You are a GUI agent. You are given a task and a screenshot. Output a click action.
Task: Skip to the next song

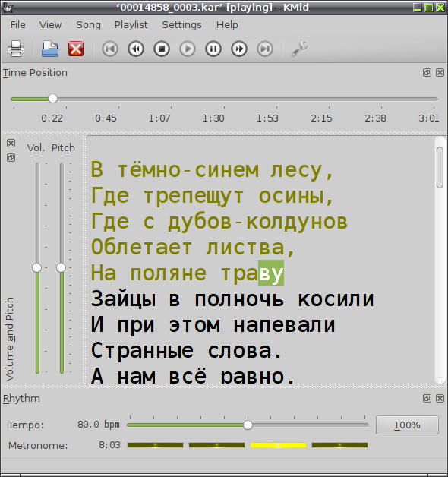[265, 49]
